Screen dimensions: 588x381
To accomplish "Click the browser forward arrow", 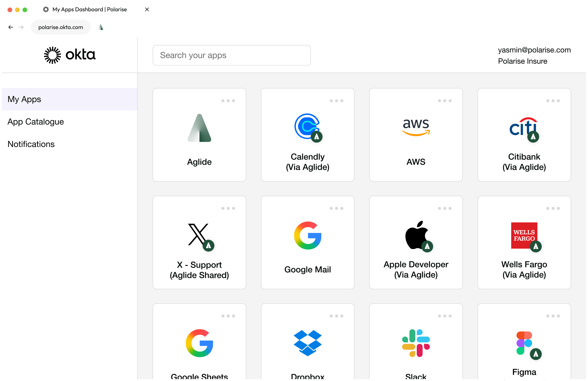I will [x=21, y=27].
